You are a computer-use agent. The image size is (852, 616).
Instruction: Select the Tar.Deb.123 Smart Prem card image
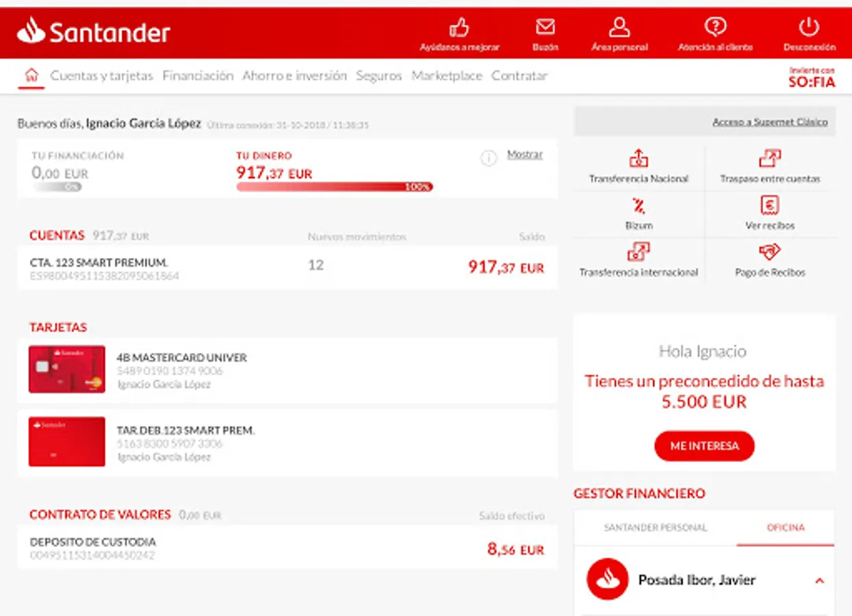[x=67, y=441]
